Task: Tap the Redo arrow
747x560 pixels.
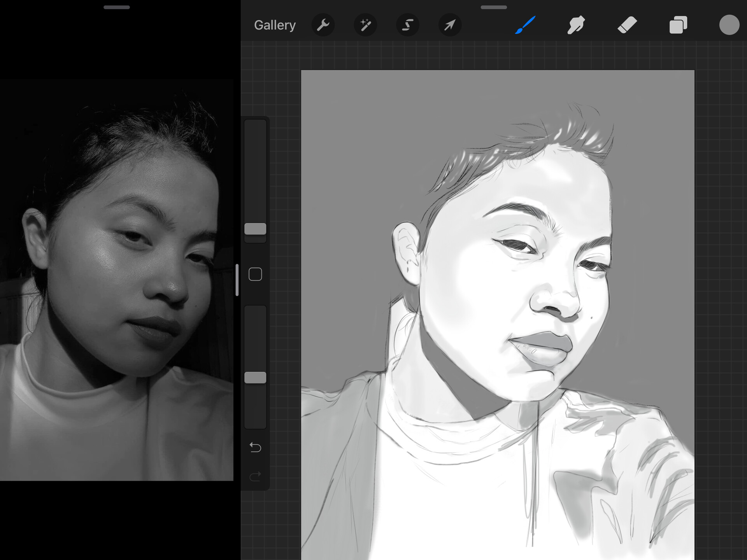Action: click(255, 476)
